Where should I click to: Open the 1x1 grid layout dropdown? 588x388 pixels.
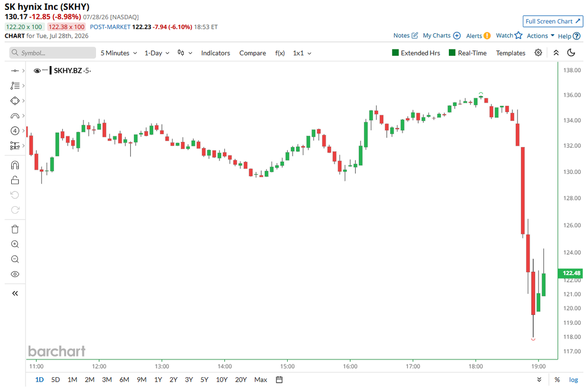302,53
